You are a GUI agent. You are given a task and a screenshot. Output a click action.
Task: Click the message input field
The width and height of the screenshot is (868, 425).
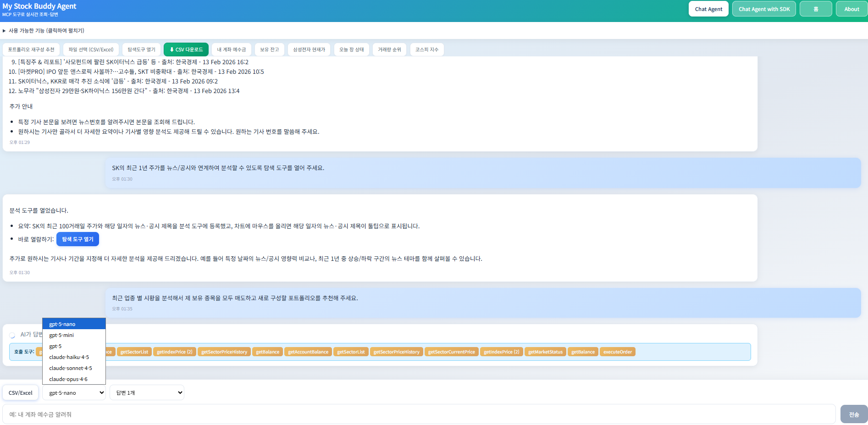[419, 414]
